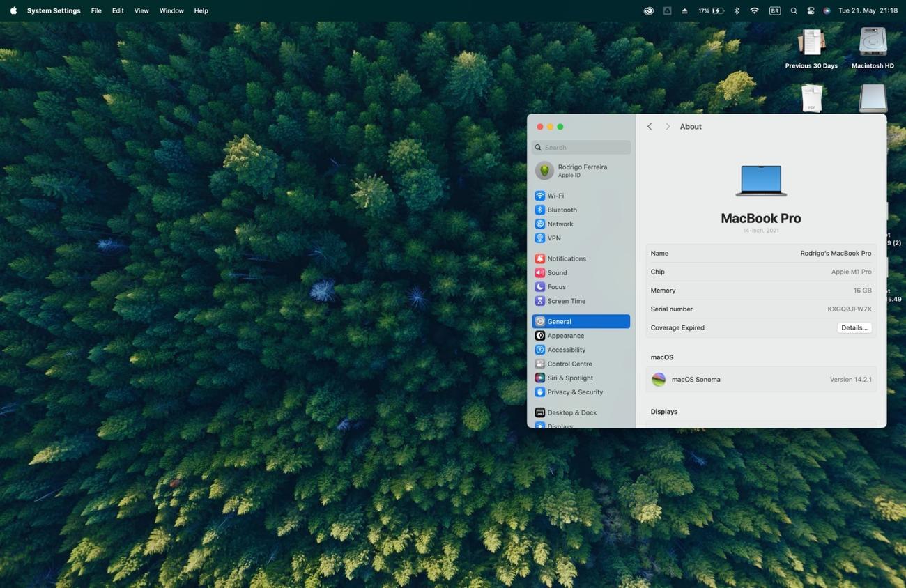Screen dimensions: 906x588
Task: Open BR keyboard input source menu
Action: point(775,10)
